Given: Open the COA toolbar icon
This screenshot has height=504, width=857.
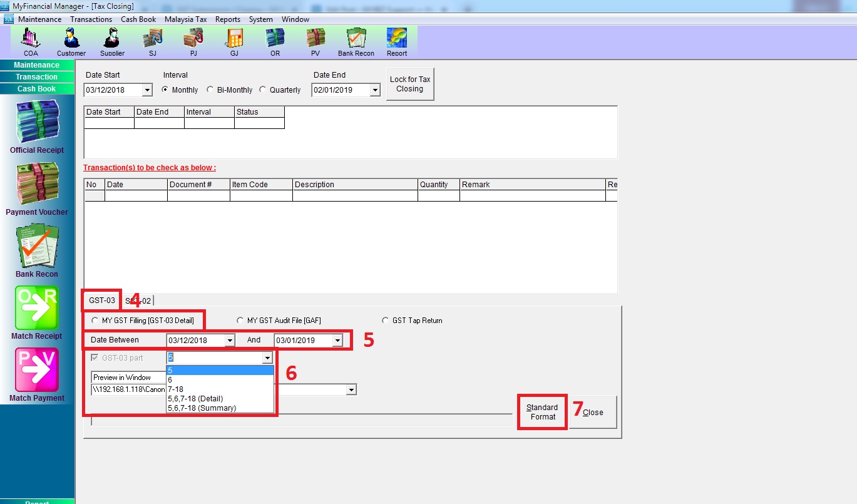Looking at the screenshot, I should pos(31,41).
